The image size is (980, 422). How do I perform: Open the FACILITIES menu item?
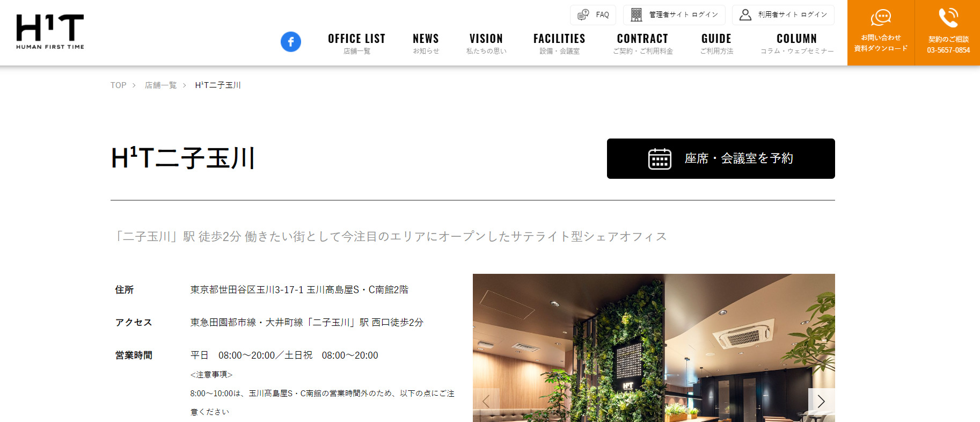(x=559, y=43)
